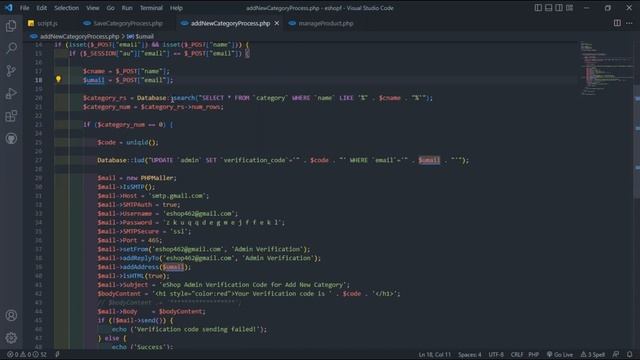Click the split editor right icon
This screenshot has height=360, width=640.
coord(617,23)
